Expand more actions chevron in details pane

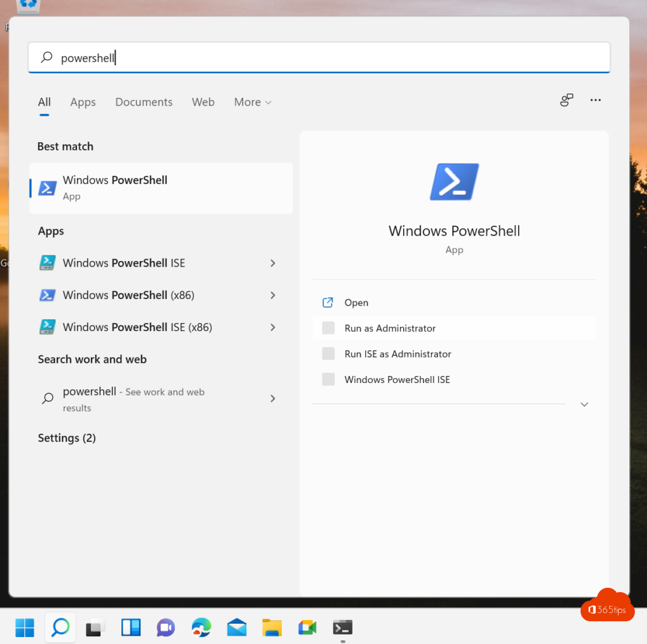584,404
